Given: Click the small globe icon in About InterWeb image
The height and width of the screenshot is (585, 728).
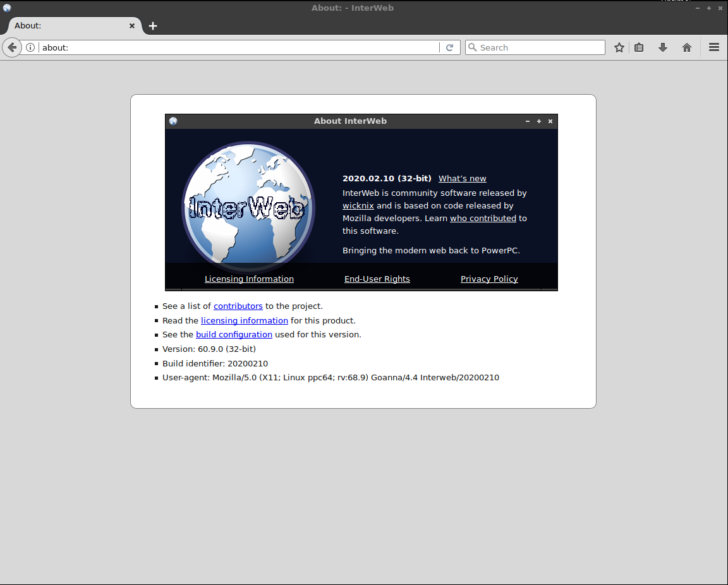Looking at the screenshot, I should point(173,121).
